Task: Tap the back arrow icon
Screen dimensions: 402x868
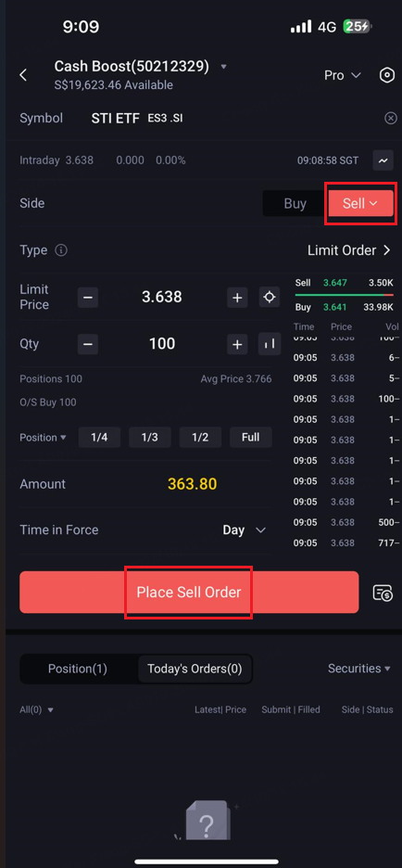Action: coord(23,75)
